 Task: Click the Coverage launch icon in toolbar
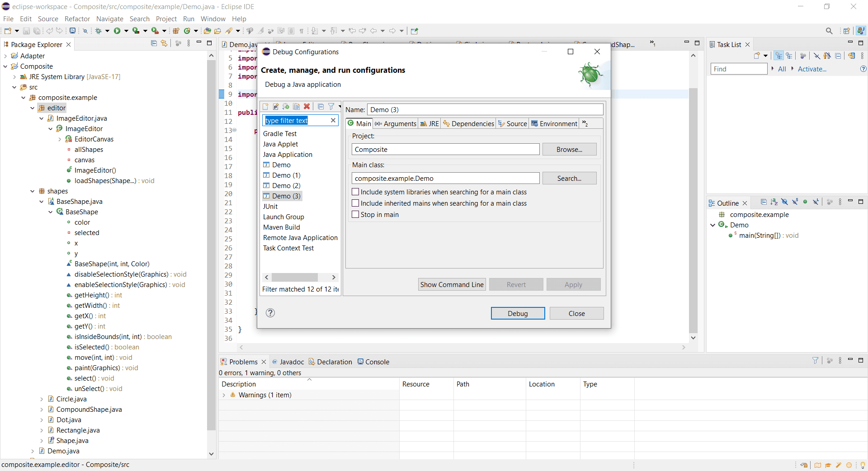136,31
